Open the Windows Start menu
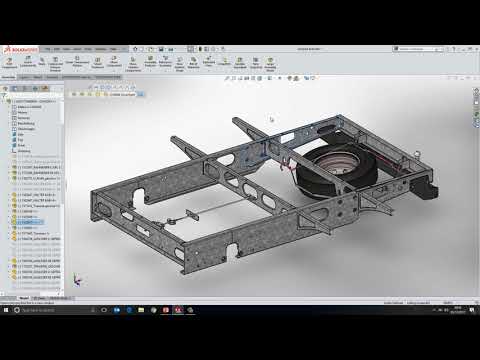 point(6,310)
